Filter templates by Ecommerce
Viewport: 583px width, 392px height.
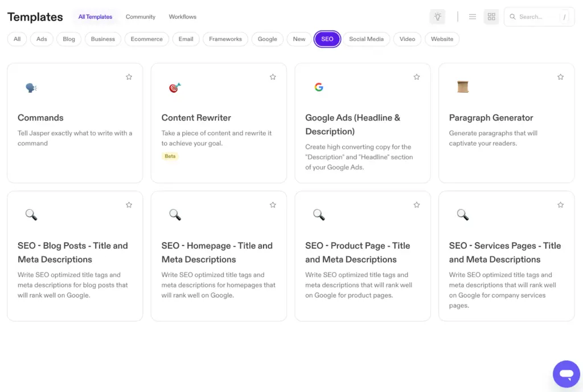click(x=146, y=39)
